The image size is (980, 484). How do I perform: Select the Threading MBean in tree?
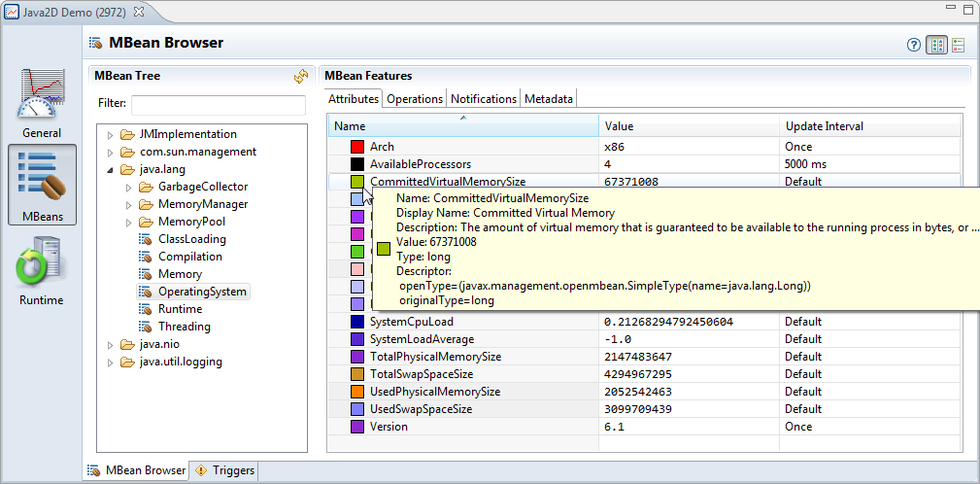(x=184, y=327)
